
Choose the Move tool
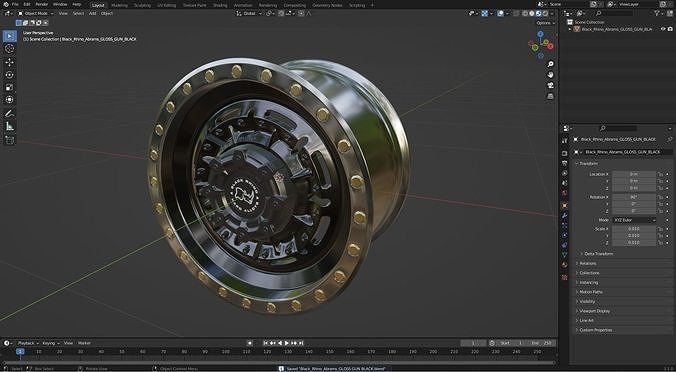(9, 62)
